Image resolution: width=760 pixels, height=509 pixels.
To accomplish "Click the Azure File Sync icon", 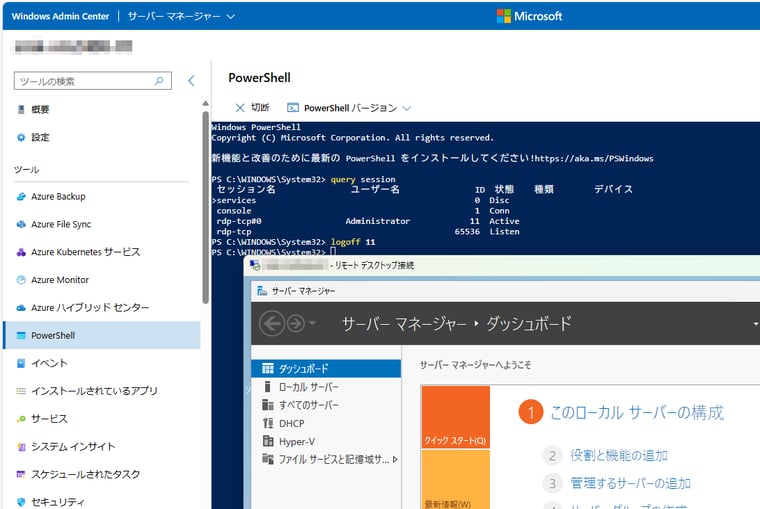I will pos(21,224).
